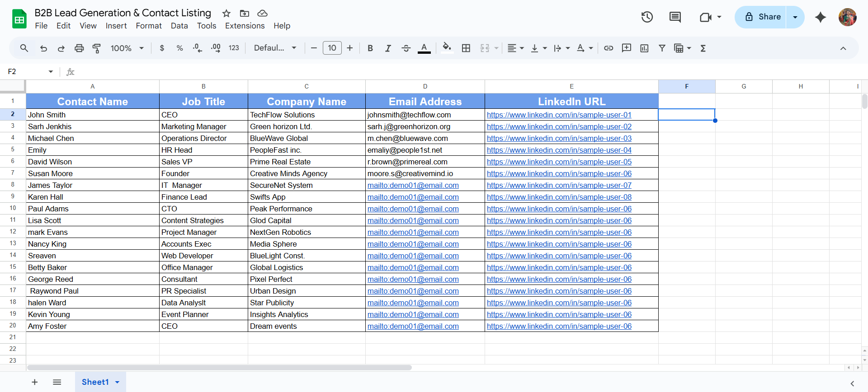Create a filter with funnel icon
This screenshot has width=868, height=392.
click(662, 48)
